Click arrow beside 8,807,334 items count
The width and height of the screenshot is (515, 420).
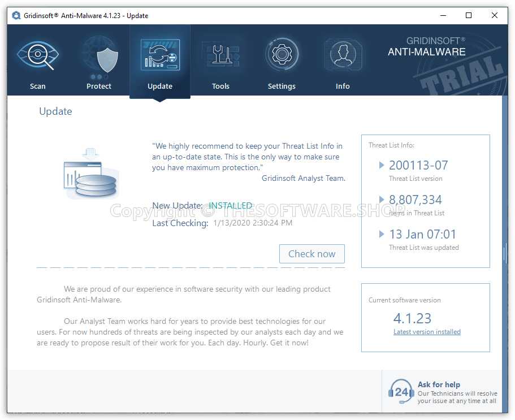click(382, 200)
